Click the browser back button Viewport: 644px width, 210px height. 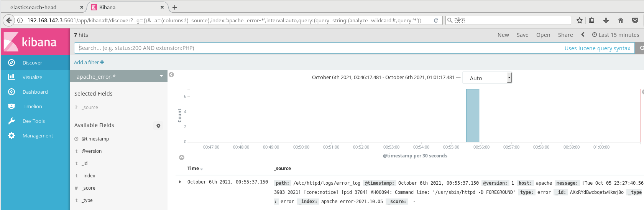[8, 20]
